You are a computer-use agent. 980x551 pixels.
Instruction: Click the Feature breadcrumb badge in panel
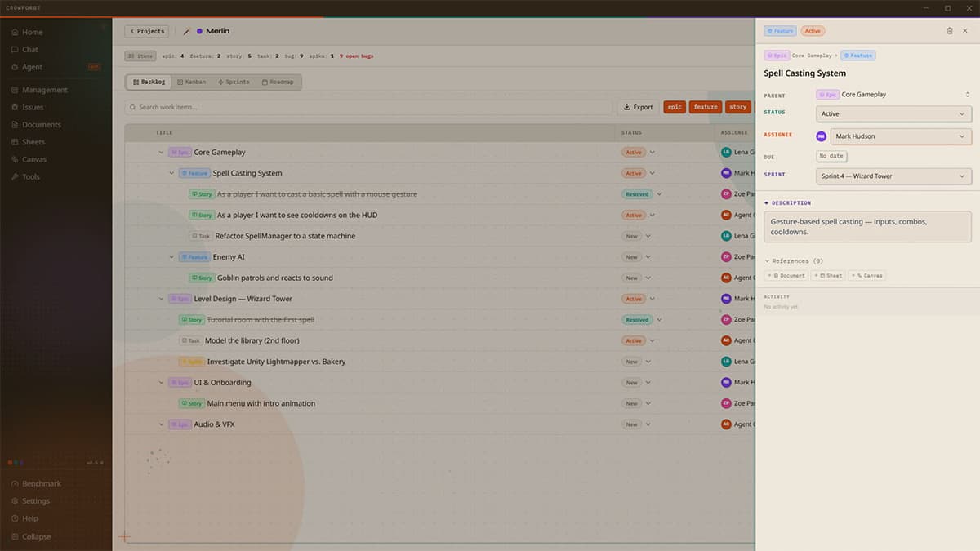858,56
